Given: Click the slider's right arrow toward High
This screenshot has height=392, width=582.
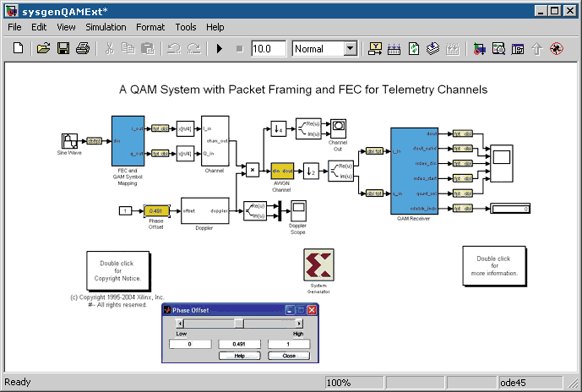Looking at the screenshot, I should [x=299, y=323].
